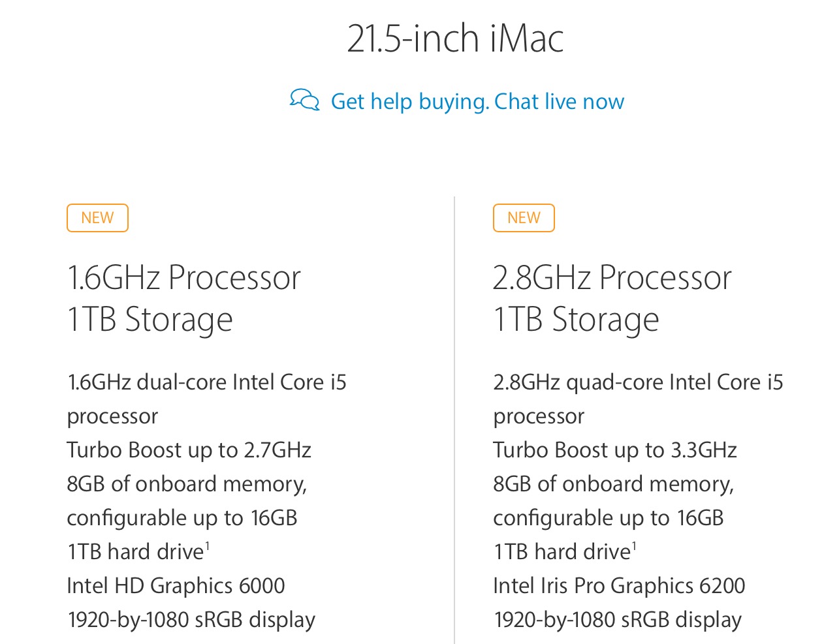This screenshot has height=644, width=824.
Task: Click the '1.6GHz dual-core Intel Core i5' line
Action: 206,382
